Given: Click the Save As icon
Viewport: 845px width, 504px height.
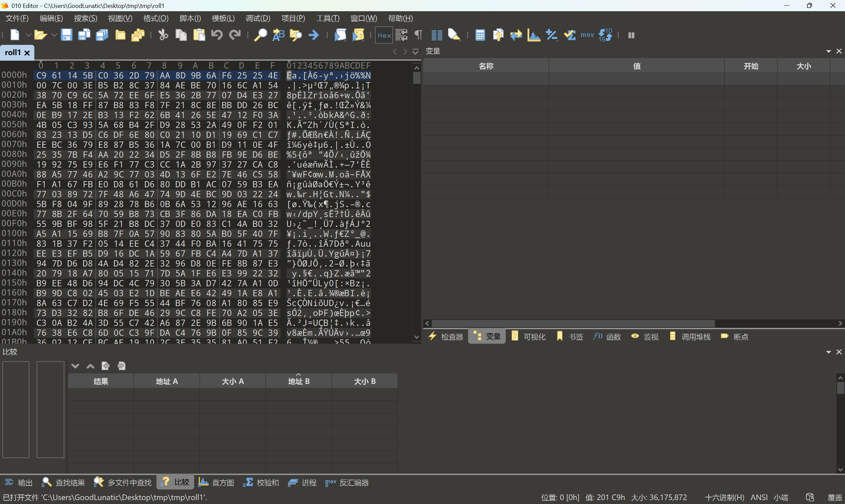Looking at the screenshot, I should tap(84, 35).
